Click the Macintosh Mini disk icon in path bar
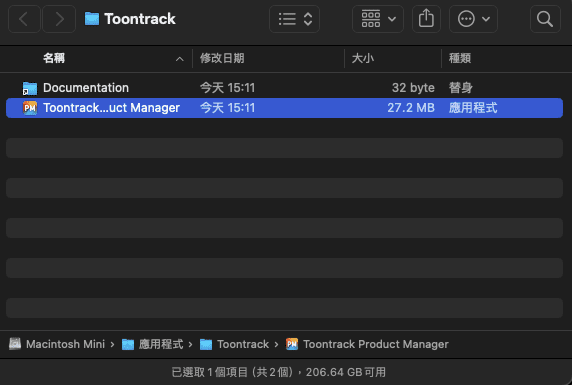572x385 pixels. (x=15, y=344)
